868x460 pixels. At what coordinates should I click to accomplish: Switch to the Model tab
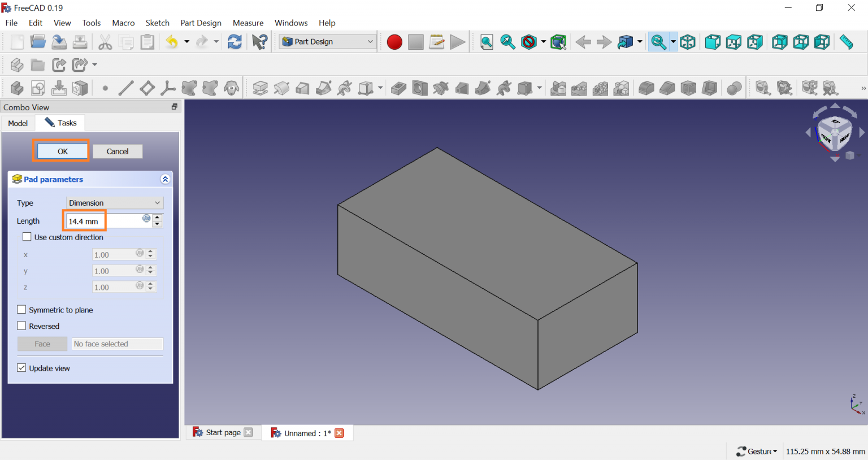click(x=18, y=123)
